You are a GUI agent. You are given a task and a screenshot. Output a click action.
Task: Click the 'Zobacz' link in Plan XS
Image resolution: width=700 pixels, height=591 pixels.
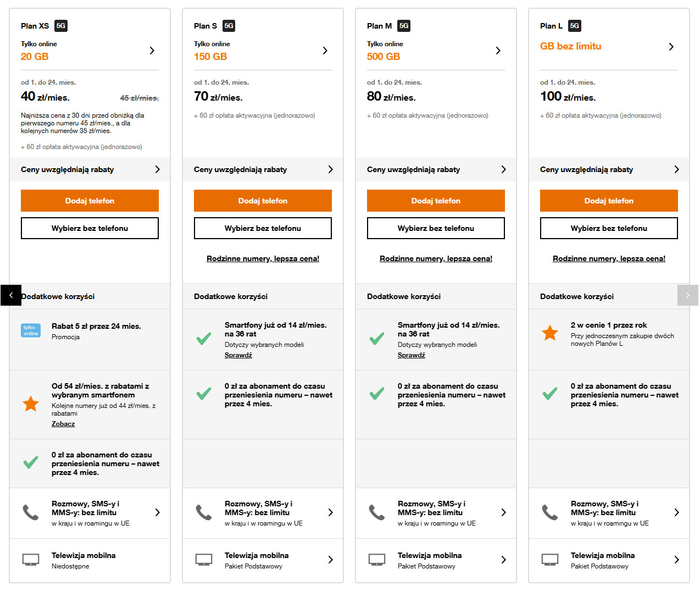(63, 424)
